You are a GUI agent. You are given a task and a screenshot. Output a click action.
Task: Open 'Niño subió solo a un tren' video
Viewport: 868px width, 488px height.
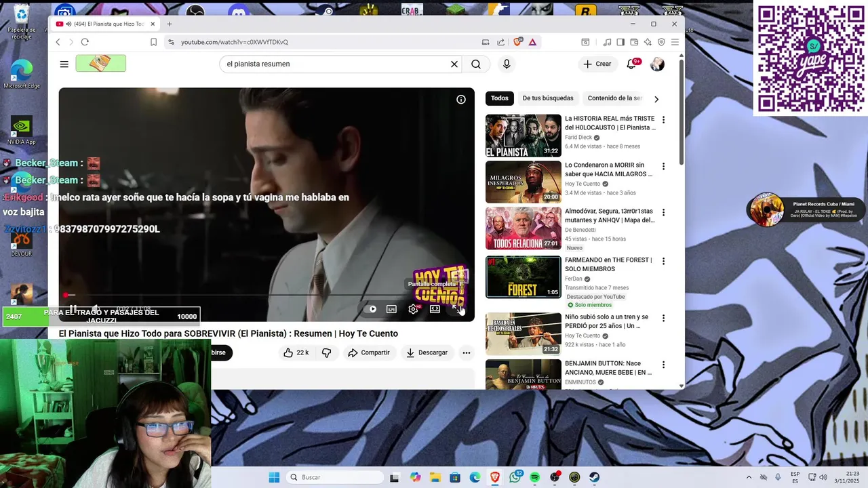click(x=524, y=334)
